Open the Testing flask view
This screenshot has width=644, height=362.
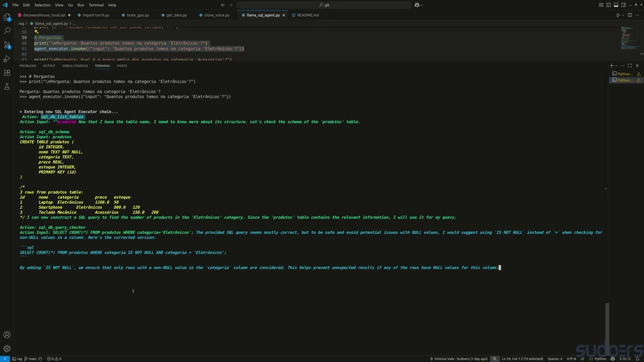pos(7,87)
